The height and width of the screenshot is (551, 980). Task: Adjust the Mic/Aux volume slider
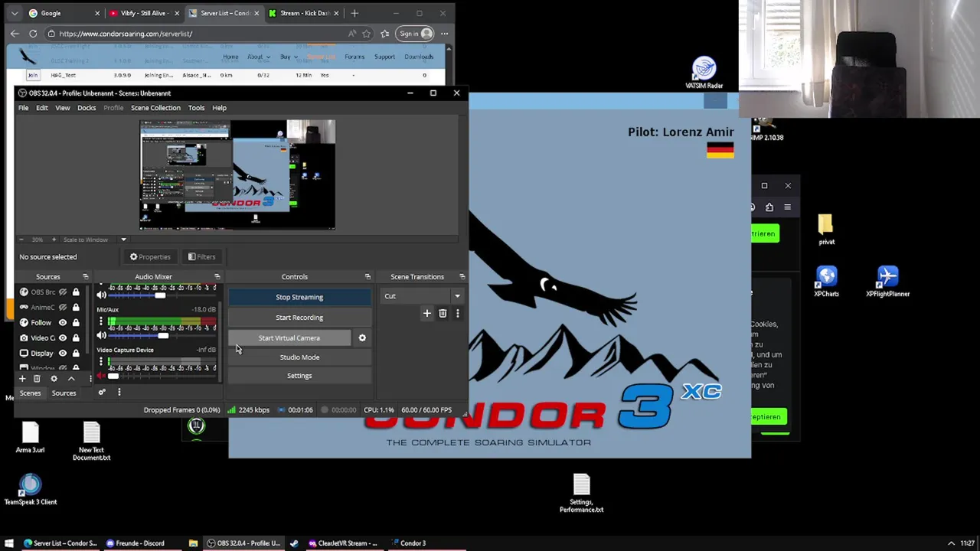pyautogui.click(x=163, y=336)
